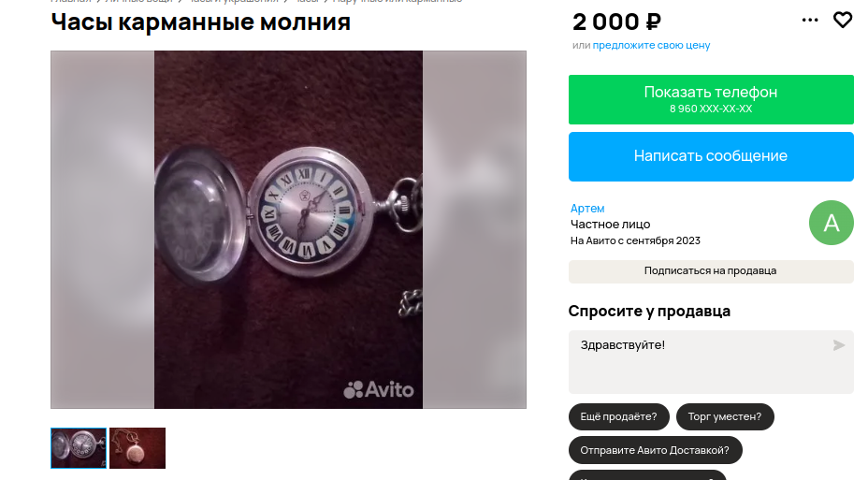
Task: Go to previous photo via left blurred area
Action: pyautogui.click(x=102, y=230)
